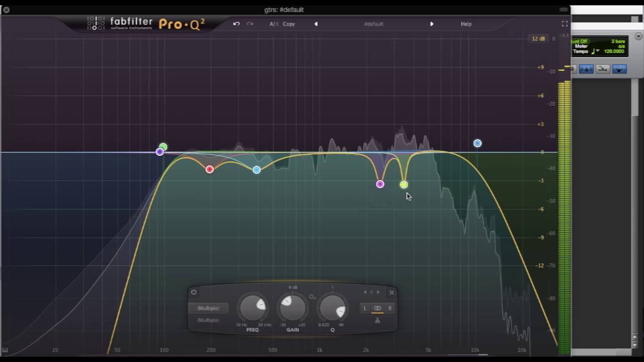Click the Redo arrow in the Pro-Q toolbar
Image resolution: width=644 pixels, height=362 pixels.
pos(250,24)
